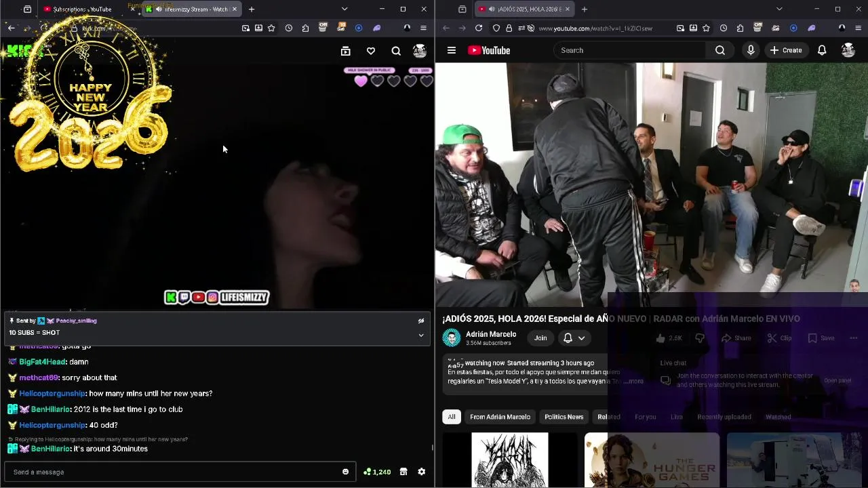Clip the YouTube live stream
Screen dimensions: 868x488
779,338
